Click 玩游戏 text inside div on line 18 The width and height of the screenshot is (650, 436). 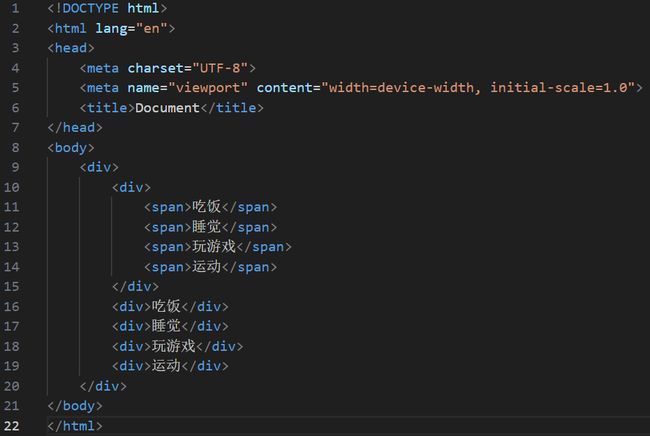click(x=173, y=346)
